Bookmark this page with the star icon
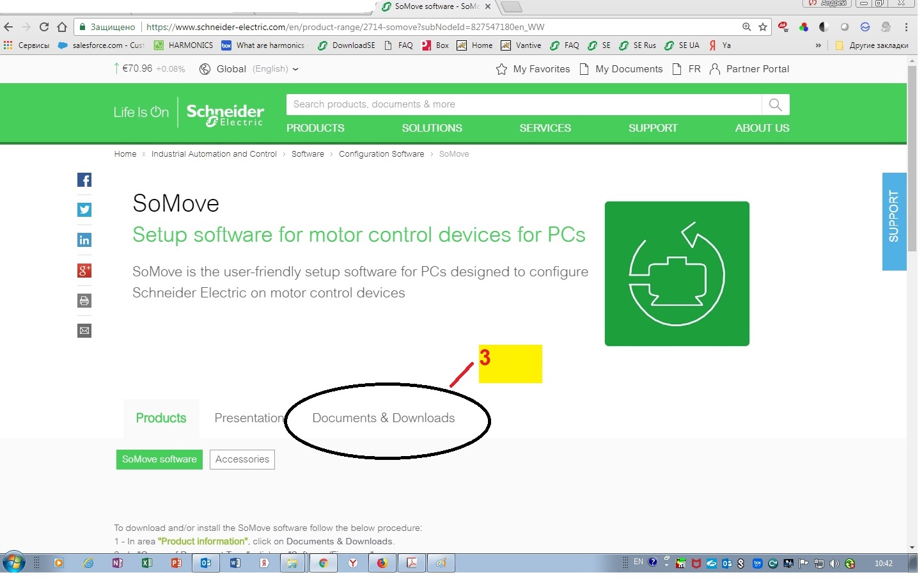Image resolution: width=924 pixels, height=584 pixels. pyautogui.click(x=763, y=27)
